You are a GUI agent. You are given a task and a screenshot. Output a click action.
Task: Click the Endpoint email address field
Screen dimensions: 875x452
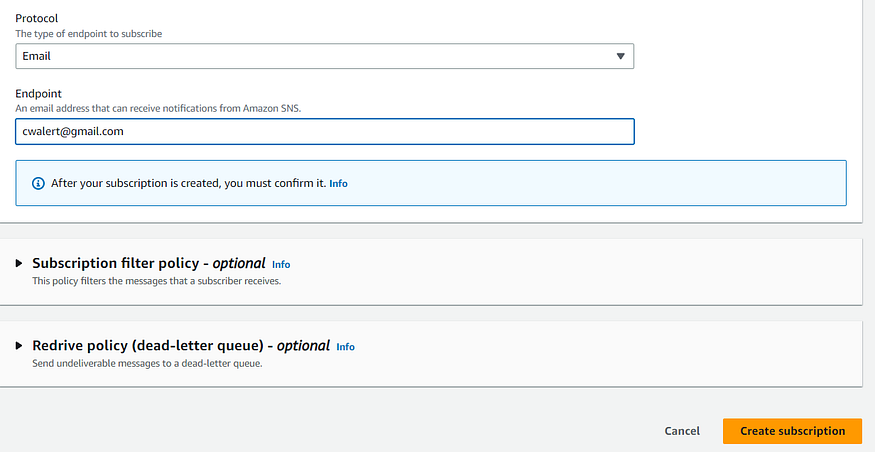(x=324, y=131)
